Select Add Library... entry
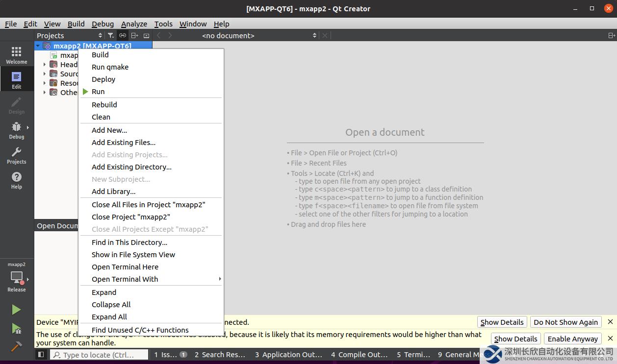 151,192
